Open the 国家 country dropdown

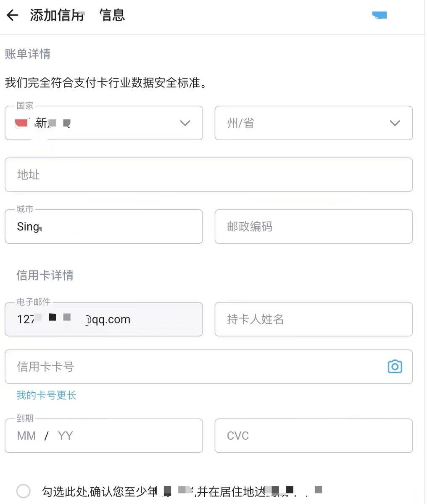point(104,123)
